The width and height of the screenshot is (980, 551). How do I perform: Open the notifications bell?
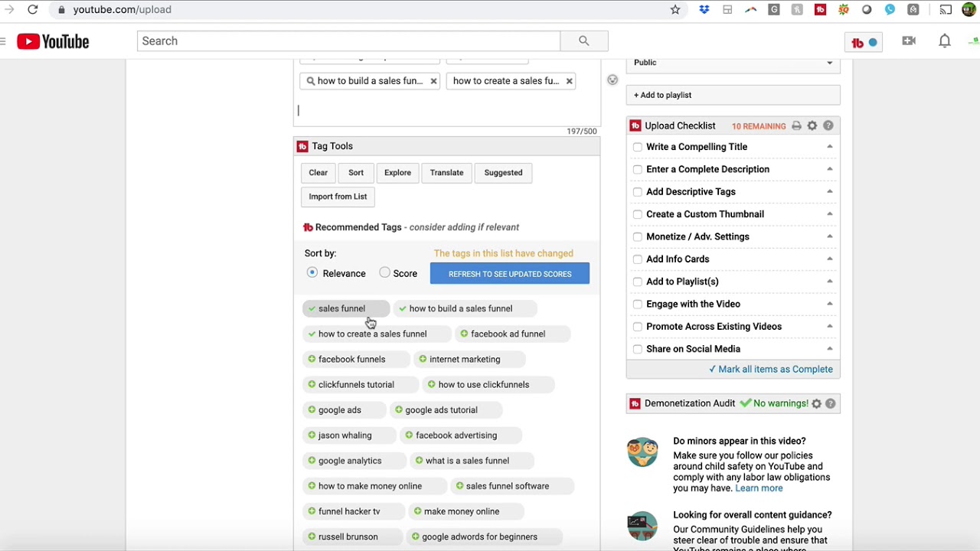point(945,41)
